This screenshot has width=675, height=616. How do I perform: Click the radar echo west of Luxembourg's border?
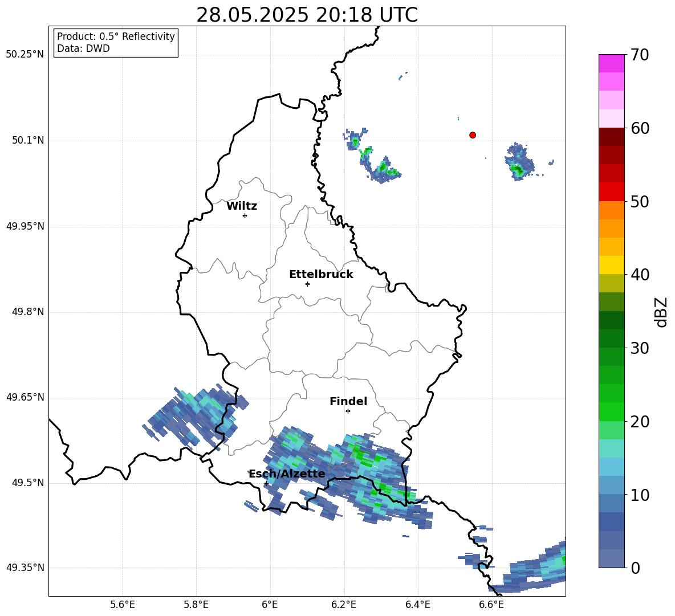pyautogui.click(x=196, y=417)
